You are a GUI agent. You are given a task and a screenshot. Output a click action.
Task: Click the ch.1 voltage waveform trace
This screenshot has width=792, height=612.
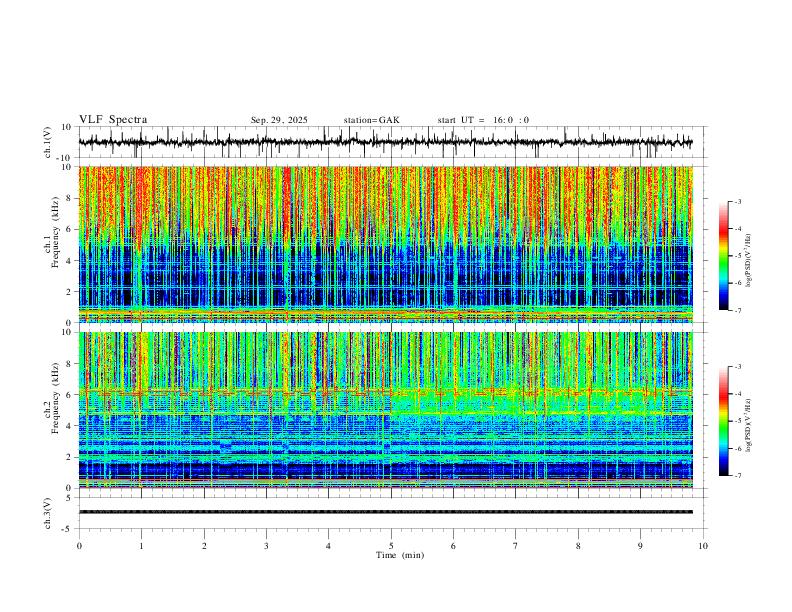coord(385,142)
